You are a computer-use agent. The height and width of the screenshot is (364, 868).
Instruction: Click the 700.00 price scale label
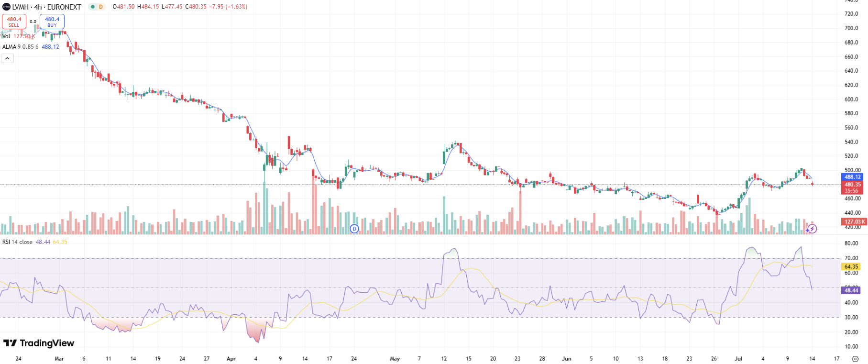coord(851,28)
